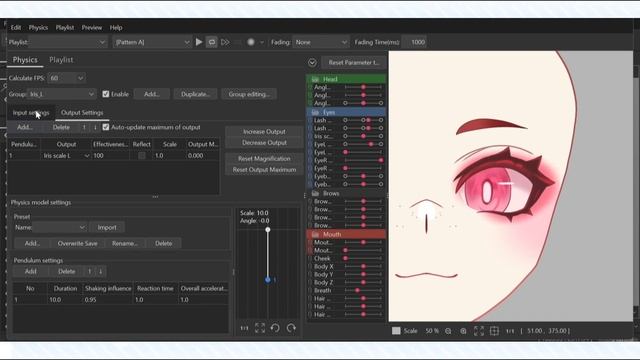640x360 pixels.
Task: Click the round record icon
Action: pyautogui.click(x=251, y=42)
